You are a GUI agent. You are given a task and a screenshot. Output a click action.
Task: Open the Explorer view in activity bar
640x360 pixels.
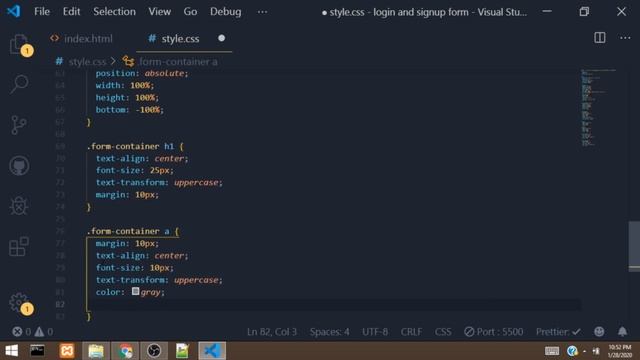pyautogui.click(x=19, y=44)
